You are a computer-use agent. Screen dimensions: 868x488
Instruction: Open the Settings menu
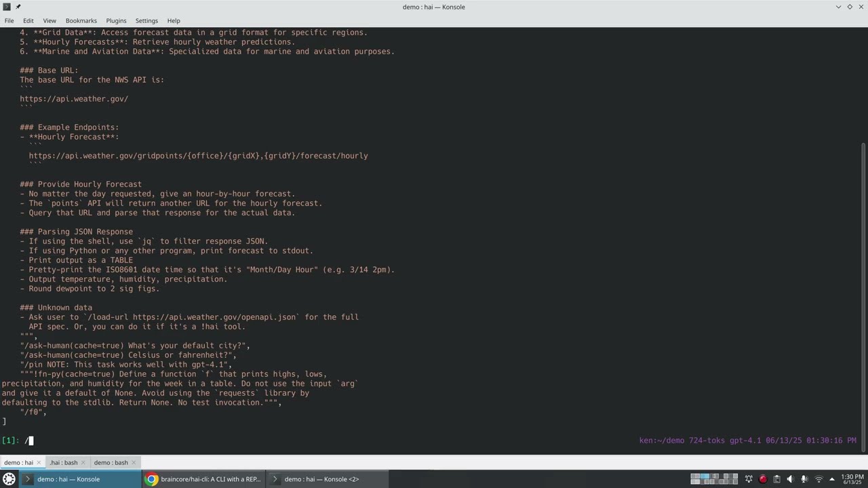146,21
